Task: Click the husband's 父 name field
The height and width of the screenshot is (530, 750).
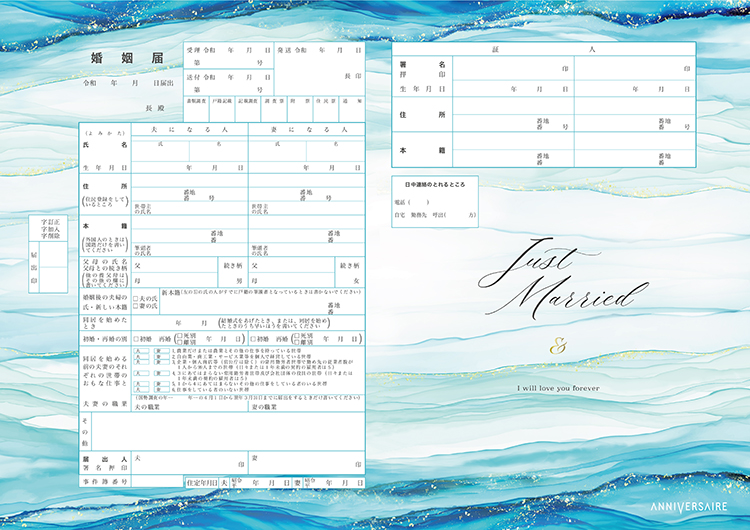Action: (175, 265)
